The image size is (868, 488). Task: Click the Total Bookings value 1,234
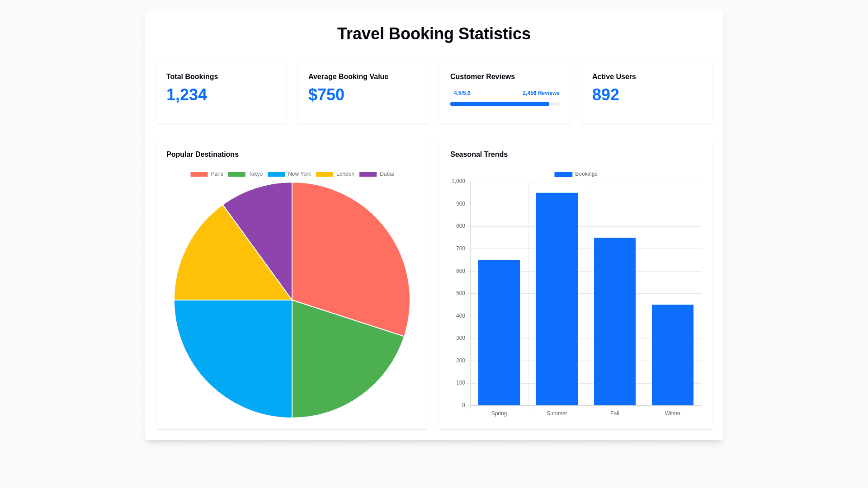[x=187, y=95]
